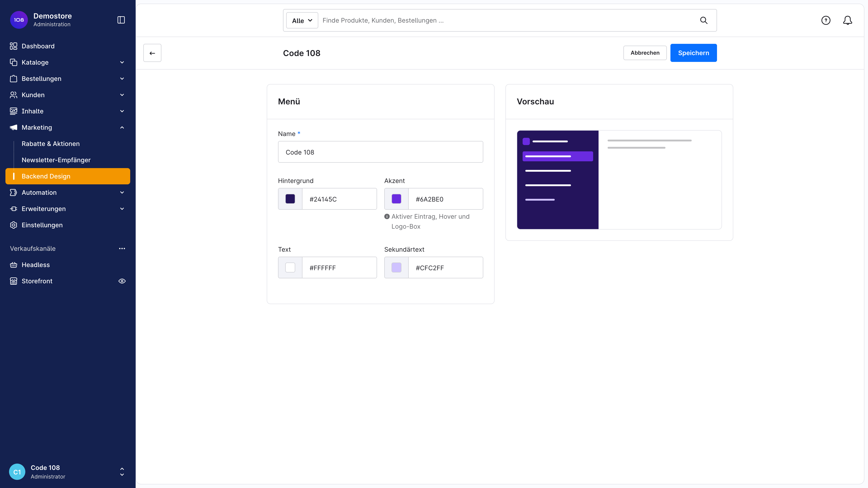Click the Einstellungen gear icon

[x=14, y=225]
